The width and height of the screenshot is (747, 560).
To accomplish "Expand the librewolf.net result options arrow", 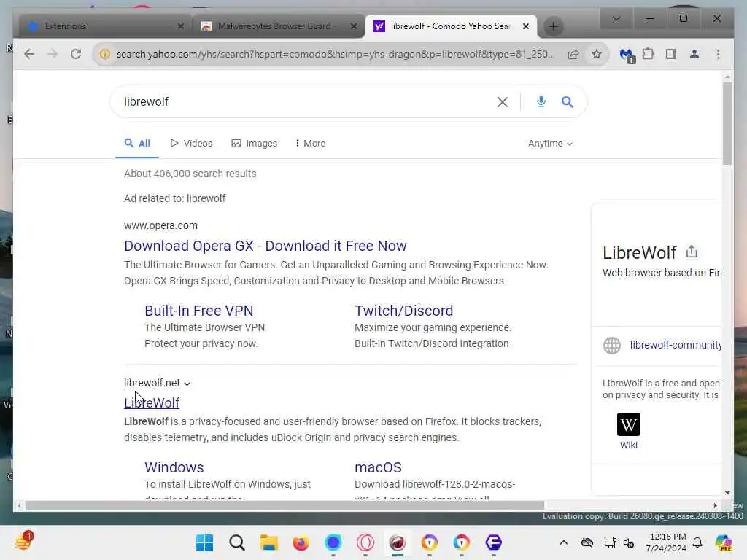I will click(x=187, y=384).
